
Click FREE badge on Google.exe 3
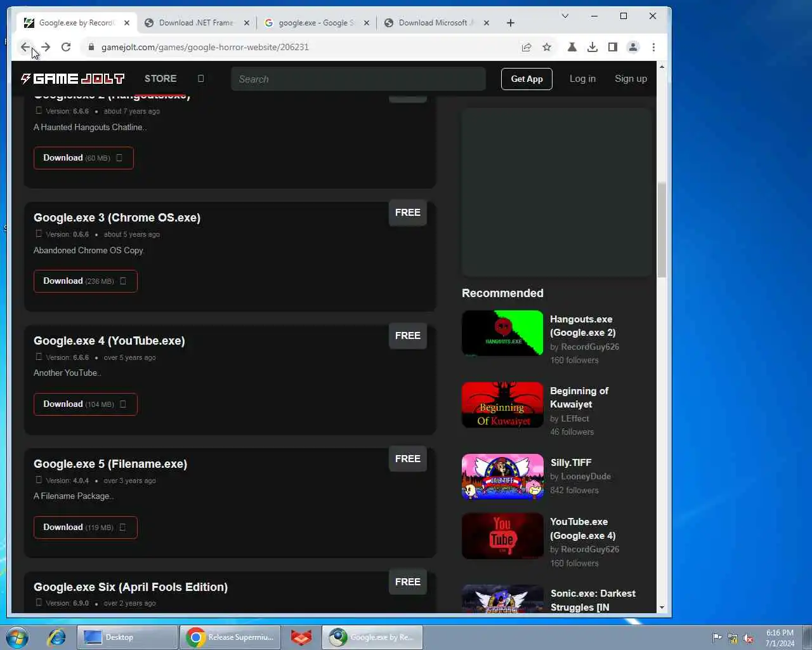pyautogui.click(x=407, y=213)
